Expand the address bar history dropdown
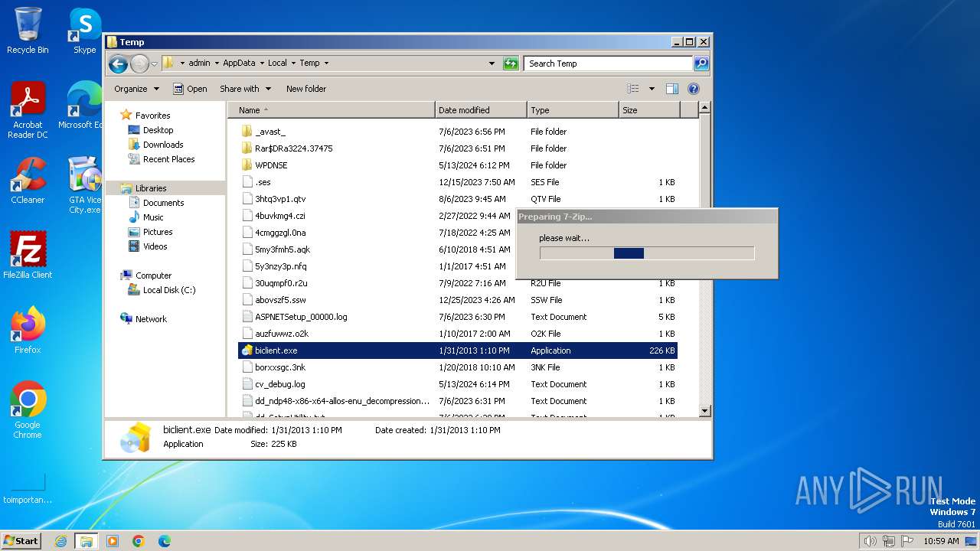Image resolution: width=980 pixels, height=551 pixels. click(x=492, y=64)
